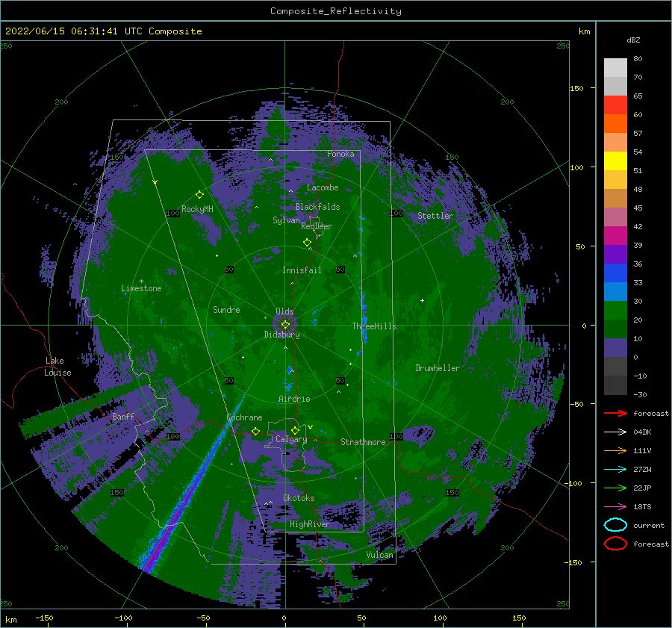Click the Innisfail label
This screenshot has width=672, height=628.
click(302, 270)
